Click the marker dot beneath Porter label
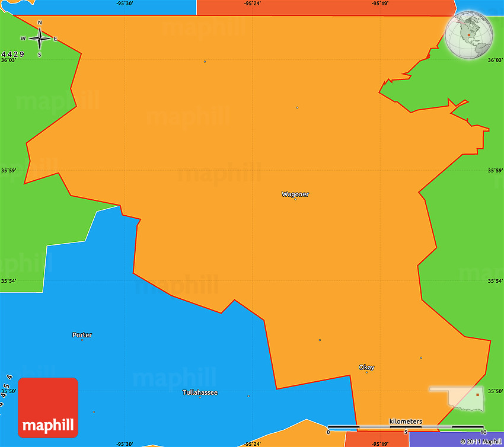 coord(82,340)
